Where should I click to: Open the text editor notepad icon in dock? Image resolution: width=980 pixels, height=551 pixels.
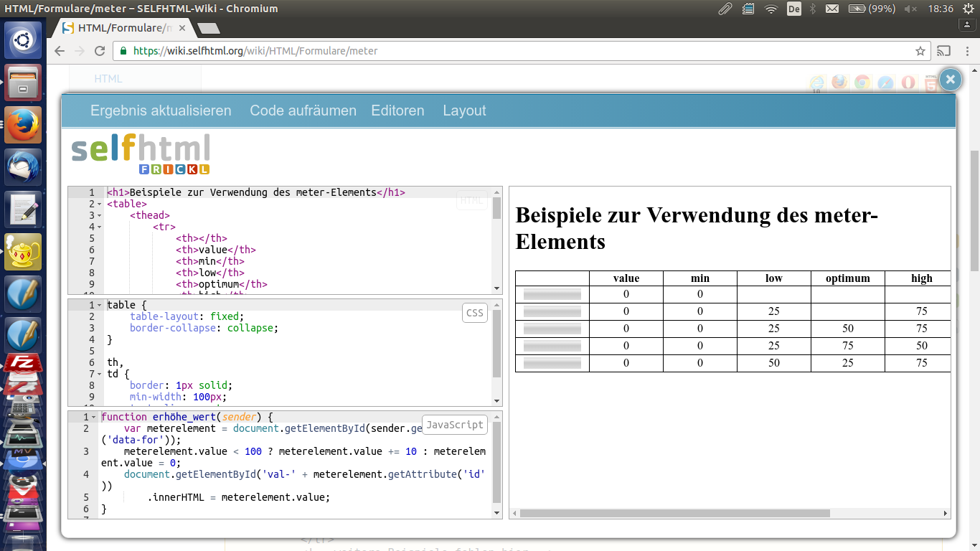pos(24,210)
